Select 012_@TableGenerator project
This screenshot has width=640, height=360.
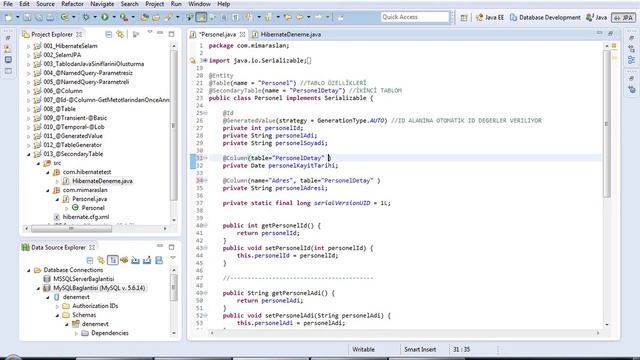coord(72,145)
